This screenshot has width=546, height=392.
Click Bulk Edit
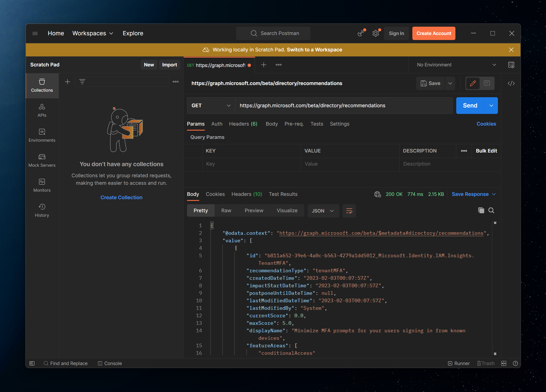point(487,151)
